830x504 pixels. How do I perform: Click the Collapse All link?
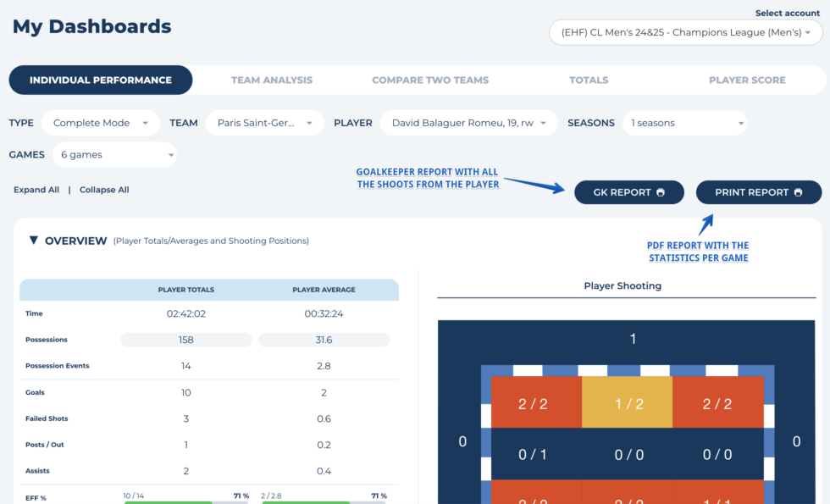[104, 190]
